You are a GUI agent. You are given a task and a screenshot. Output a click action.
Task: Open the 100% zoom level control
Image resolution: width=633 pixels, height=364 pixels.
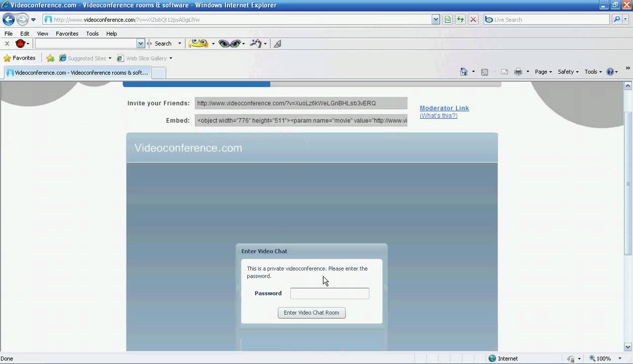point(605,358)
